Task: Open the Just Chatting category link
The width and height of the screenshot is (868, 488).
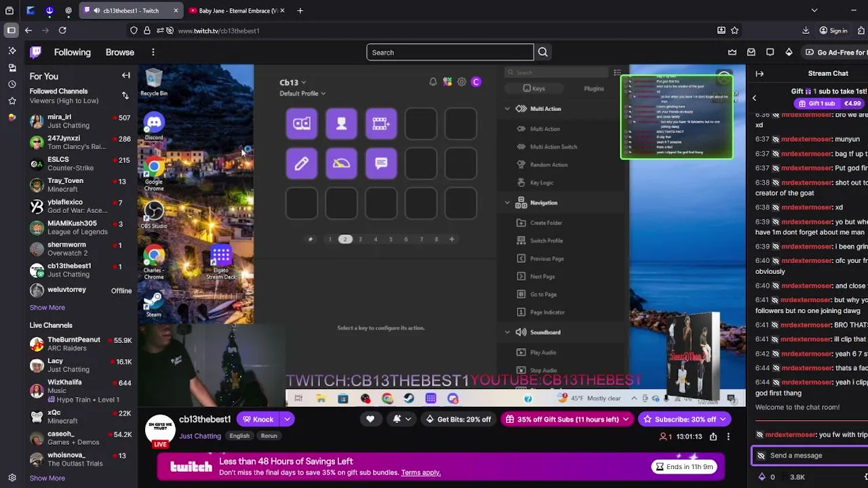Action: click(x=200, y=436)
